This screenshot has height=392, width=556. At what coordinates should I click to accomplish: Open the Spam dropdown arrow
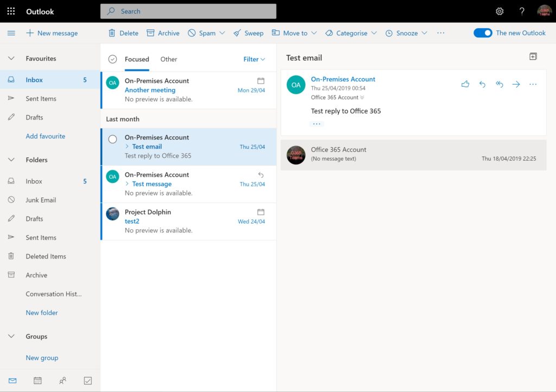pos(222,33)
